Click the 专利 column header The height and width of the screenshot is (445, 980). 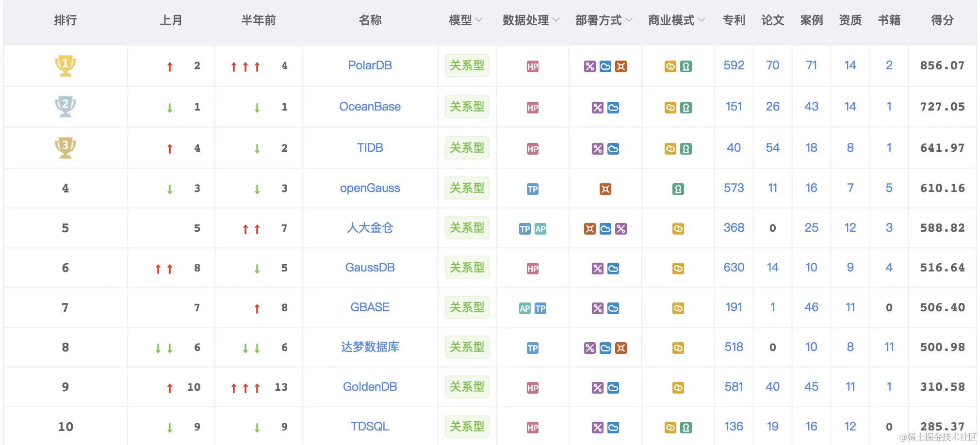734,20
